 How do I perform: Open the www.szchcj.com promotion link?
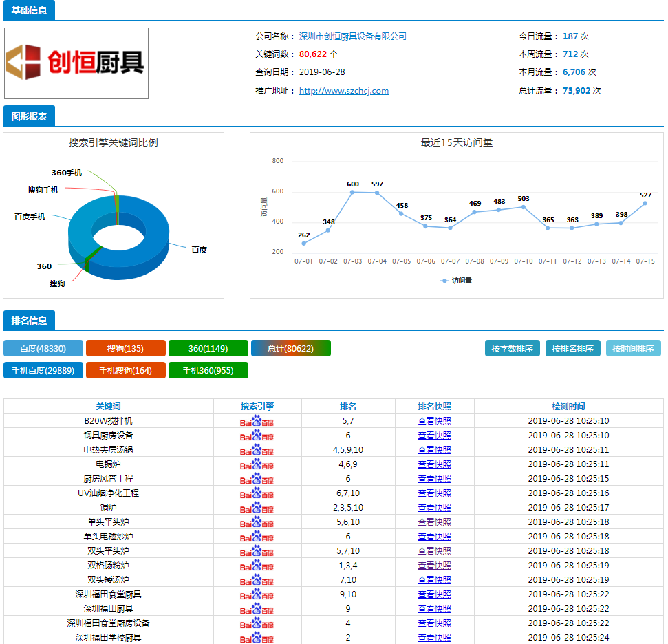tap(343, 91)
